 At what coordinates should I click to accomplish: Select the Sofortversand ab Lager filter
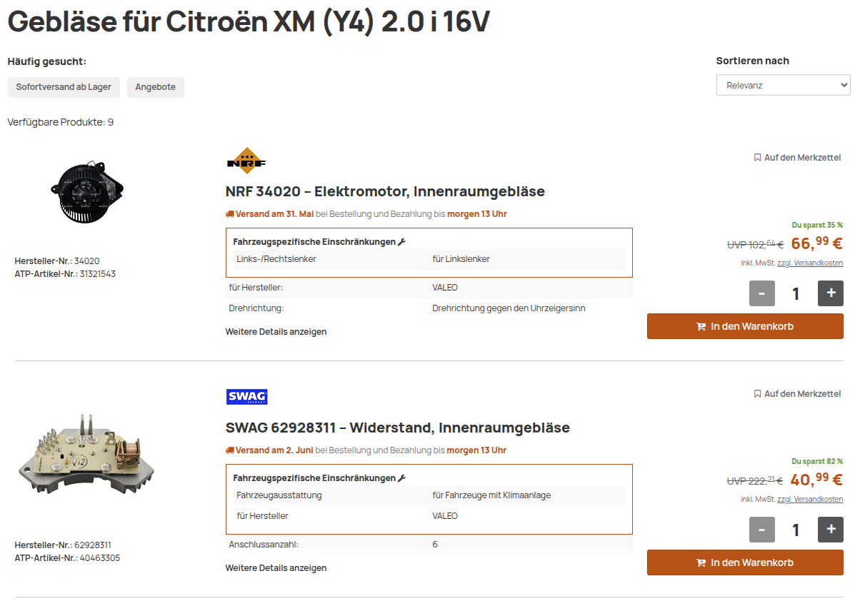pos(64,87)
